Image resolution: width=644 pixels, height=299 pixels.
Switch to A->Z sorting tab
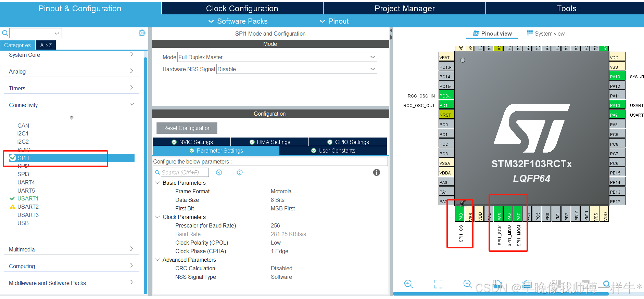click(46, 45)
